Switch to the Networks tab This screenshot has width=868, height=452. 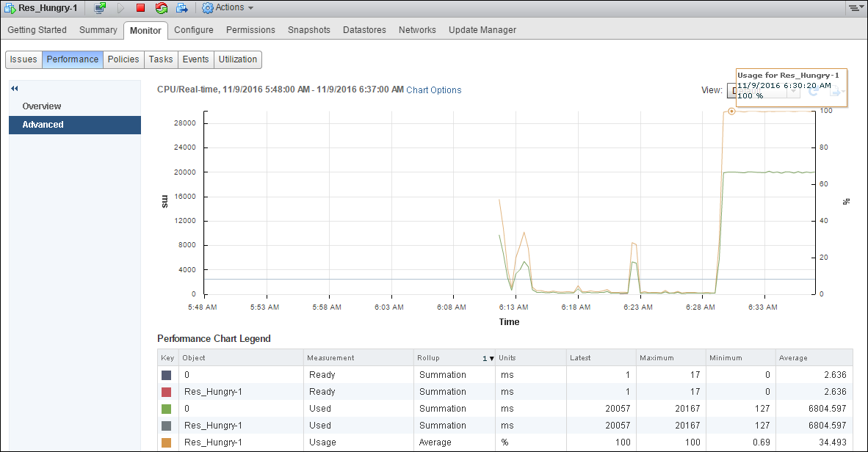click(x=417, y=30)
